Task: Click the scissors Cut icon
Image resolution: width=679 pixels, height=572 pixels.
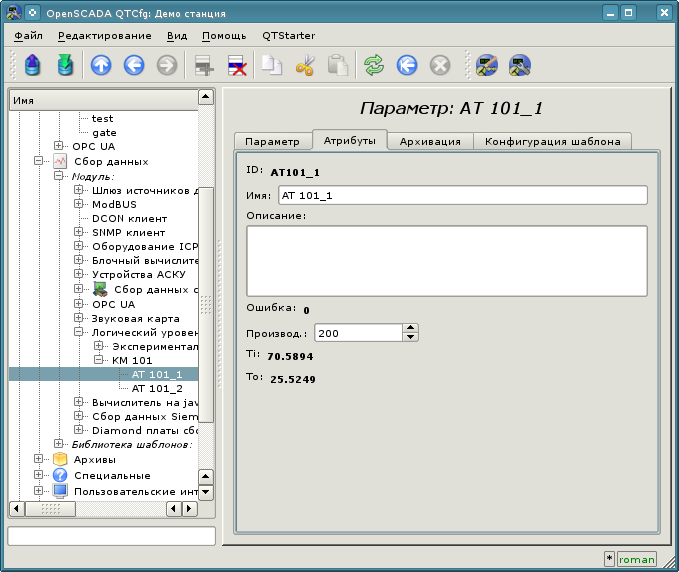Action: click(x=305, y=66)
